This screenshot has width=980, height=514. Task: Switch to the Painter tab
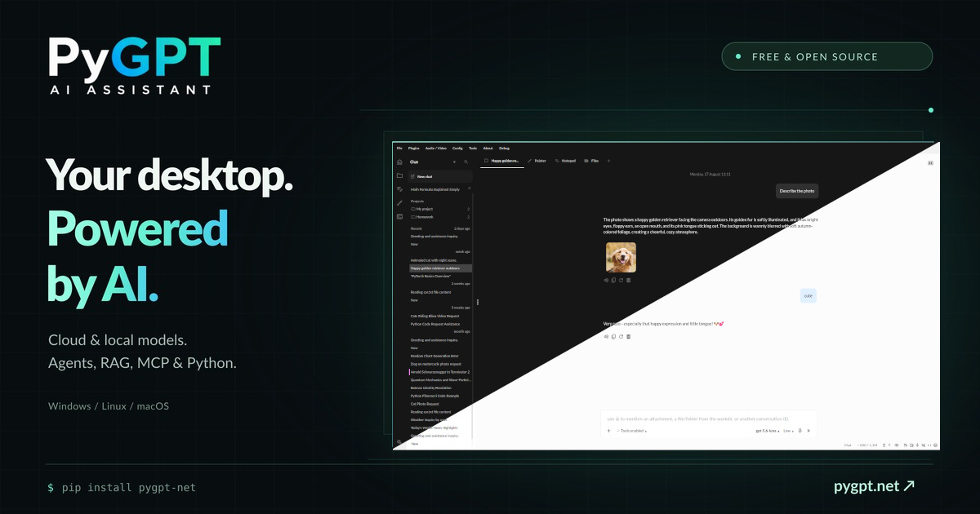point(537,161)
